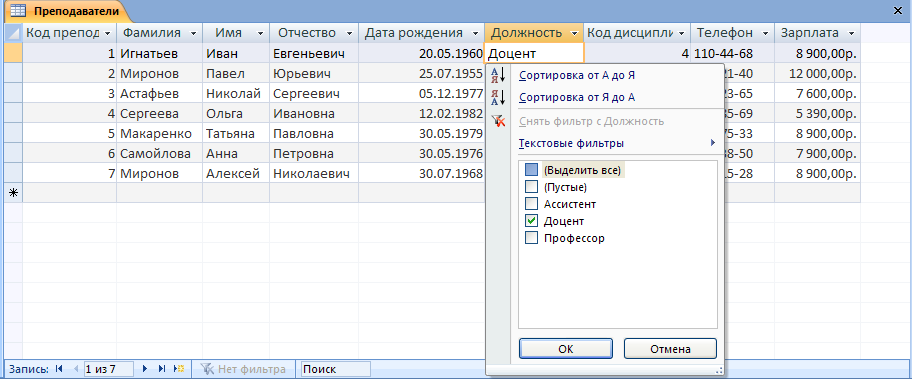Uncheck the Доцент filter checkbox
912x379 pixels.
pos(531,221)
